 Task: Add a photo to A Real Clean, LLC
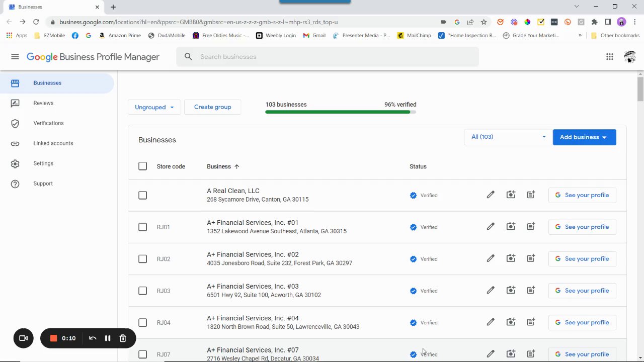pyautogui.click(x=511, y=195)
